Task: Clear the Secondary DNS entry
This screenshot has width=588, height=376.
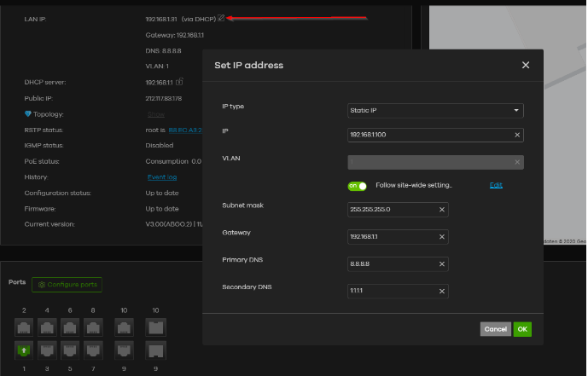Action: (x=442, y=292)
